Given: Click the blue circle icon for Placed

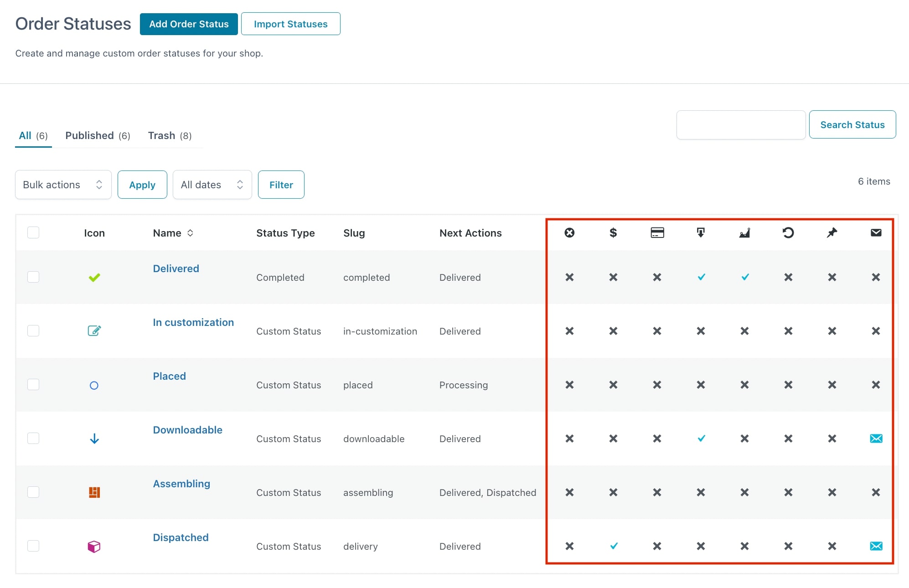Looking at the screenshot, I should click(x=94, y=386).
